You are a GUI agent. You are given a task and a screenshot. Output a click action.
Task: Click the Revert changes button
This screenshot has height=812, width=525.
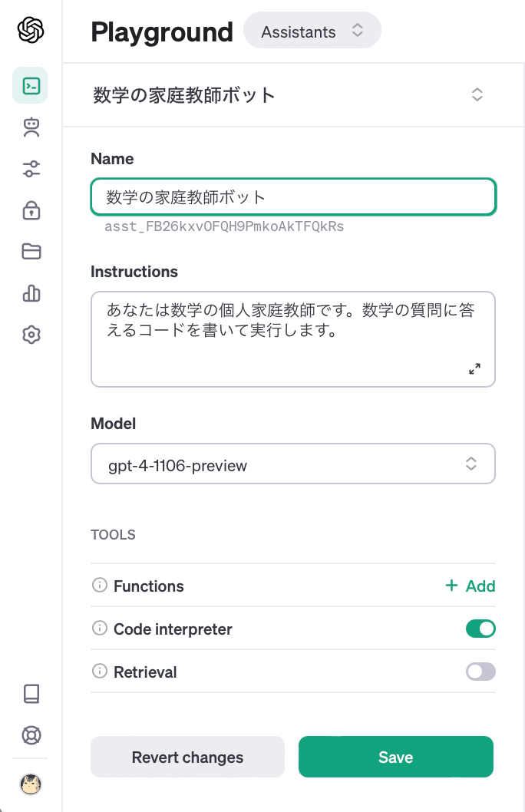click(187, 757)
